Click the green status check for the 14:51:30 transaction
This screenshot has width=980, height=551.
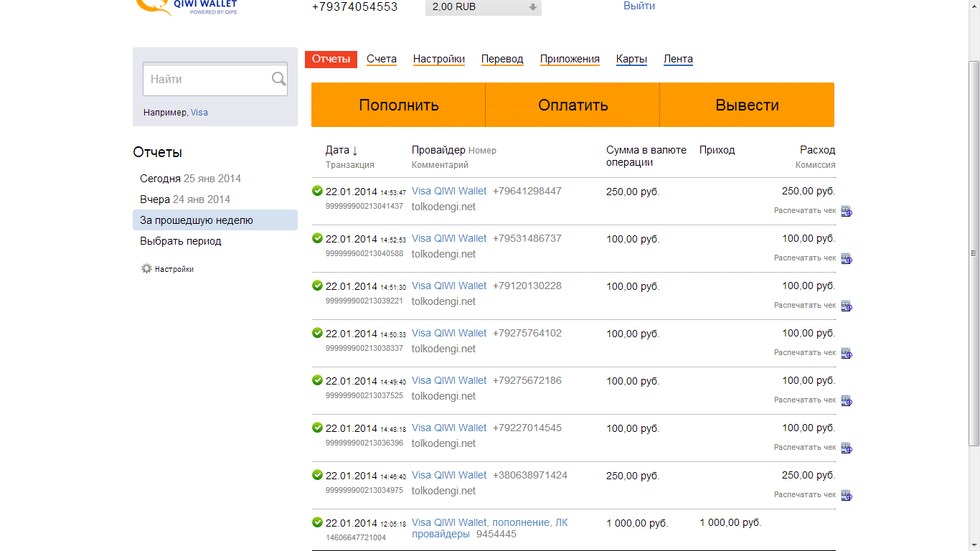317,286
